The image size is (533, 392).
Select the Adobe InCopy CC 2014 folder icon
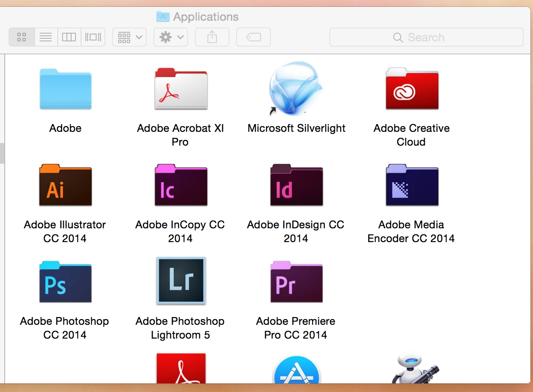[181, 185]
